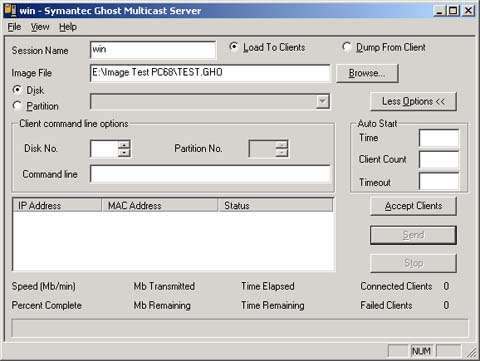
Task: Click the Session Name input field
Action: (x=153, y=50)
